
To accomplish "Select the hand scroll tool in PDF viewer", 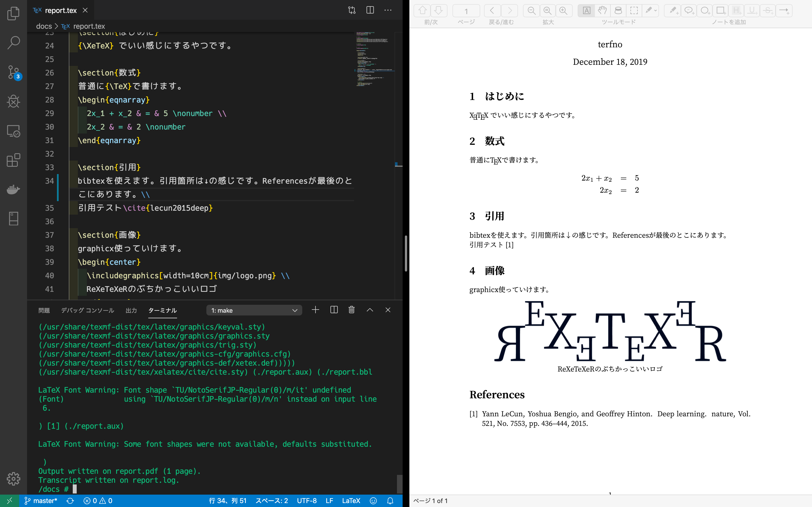I will [602, 10].
